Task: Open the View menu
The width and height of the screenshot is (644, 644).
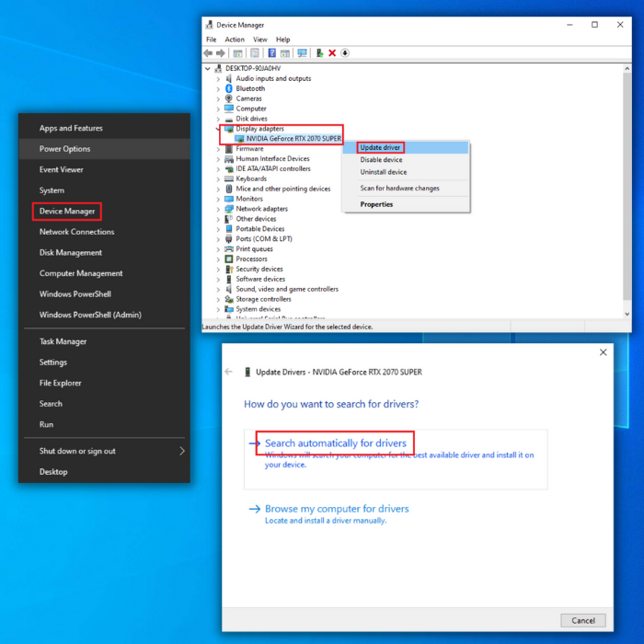Action: 260,40
